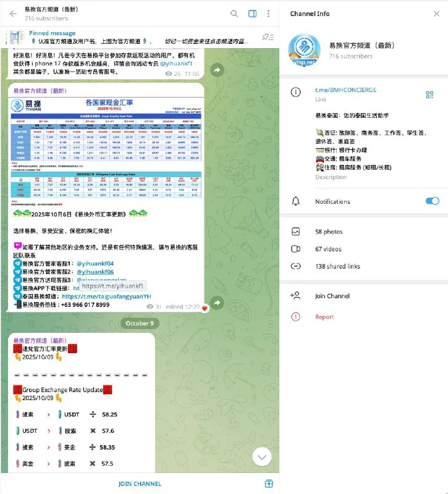448x494 pixels.
Task: Click the back arrow in chat header
Action: click(13, 14)
